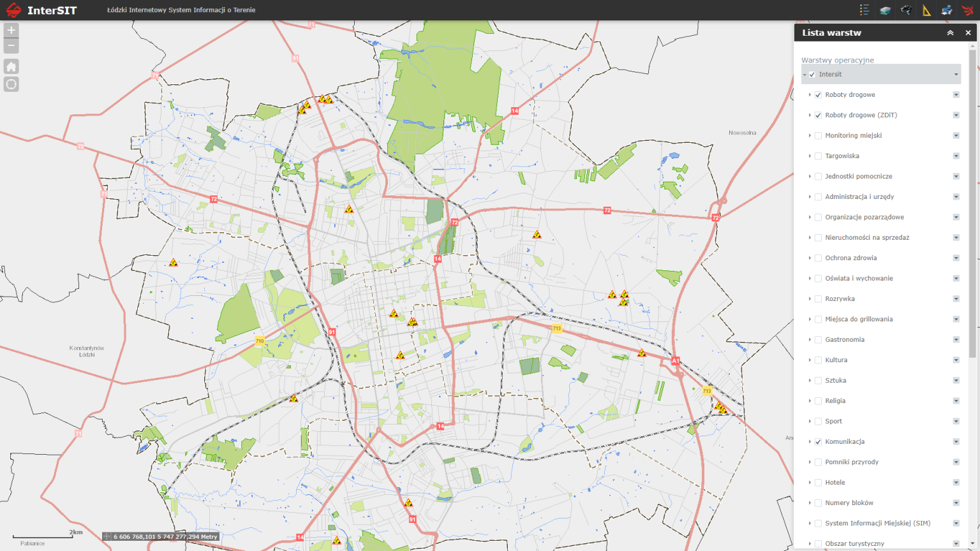Image resolution: width=980 pixels, height=551 pixels.
Task: Open the legend list icon in the toolbar
Action: [865, 10]
